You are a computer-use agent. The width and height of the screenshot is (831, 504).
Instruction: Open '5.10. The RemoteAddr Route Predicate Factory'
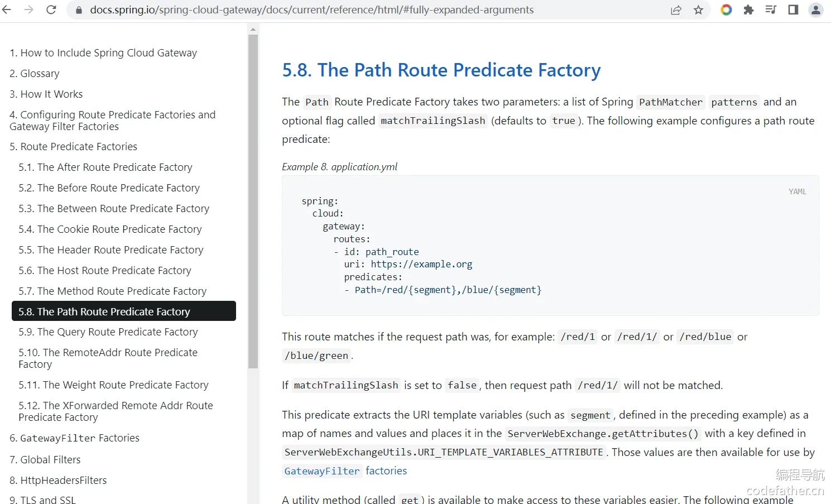108,358
